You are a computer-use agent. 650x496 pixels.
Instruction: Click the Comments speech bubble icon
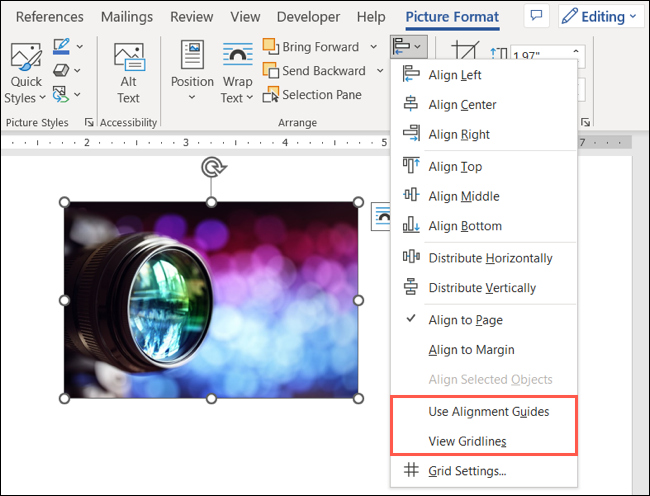coord(536,16)
